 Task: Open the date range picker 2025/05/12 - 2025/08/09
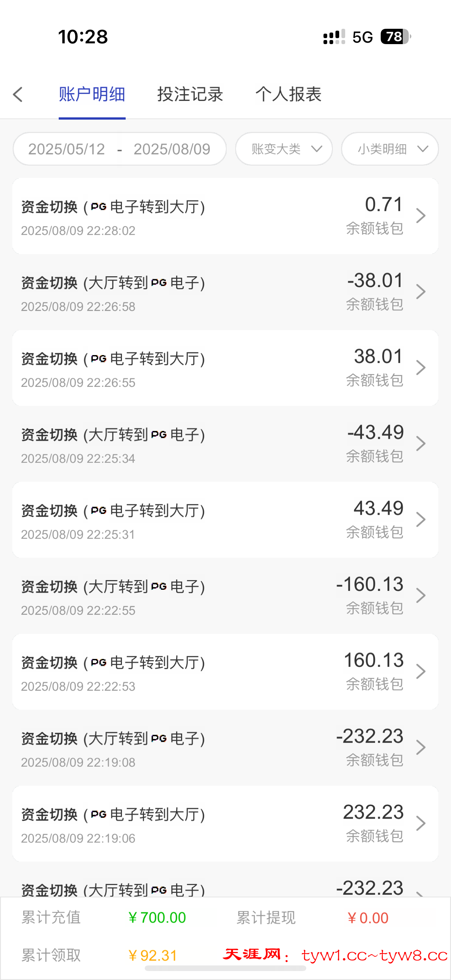[x=120, y=149]
